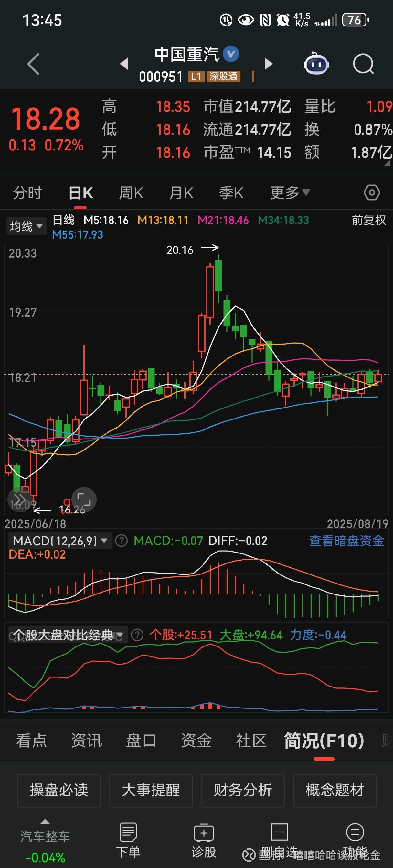
Task: Select the 简况(F10) tab
Action: [324, 740]
